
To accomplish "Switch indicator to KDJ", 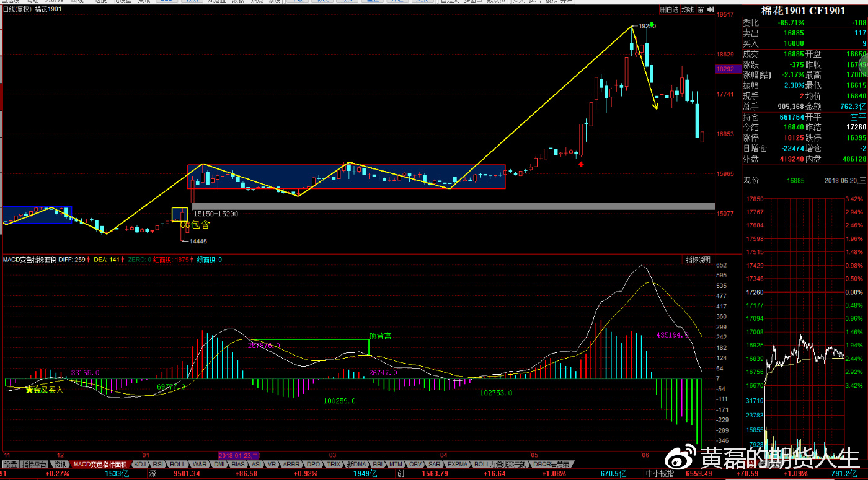I will pyautogui.click(x=140, y=464).
